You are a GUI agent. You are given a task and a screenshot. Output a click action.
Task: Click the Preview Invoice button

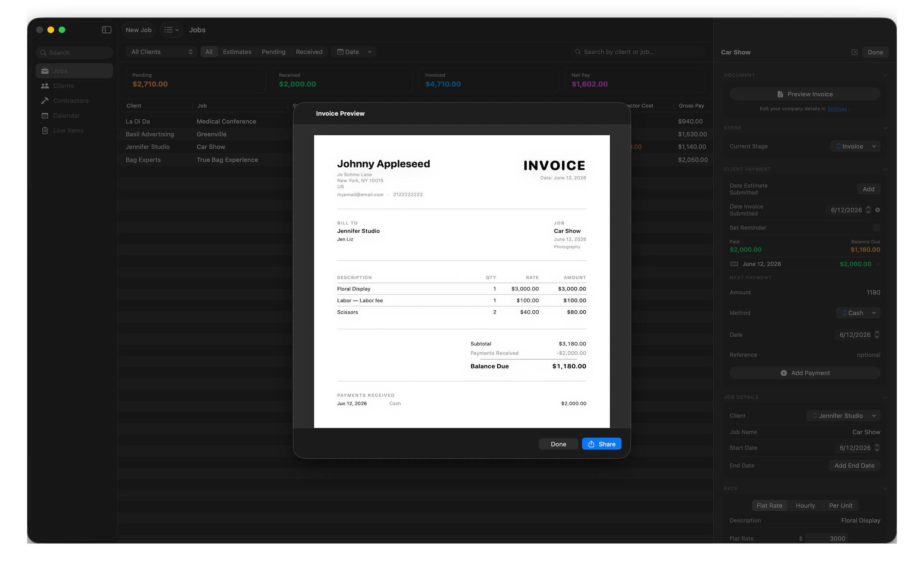tap(805, 94)
